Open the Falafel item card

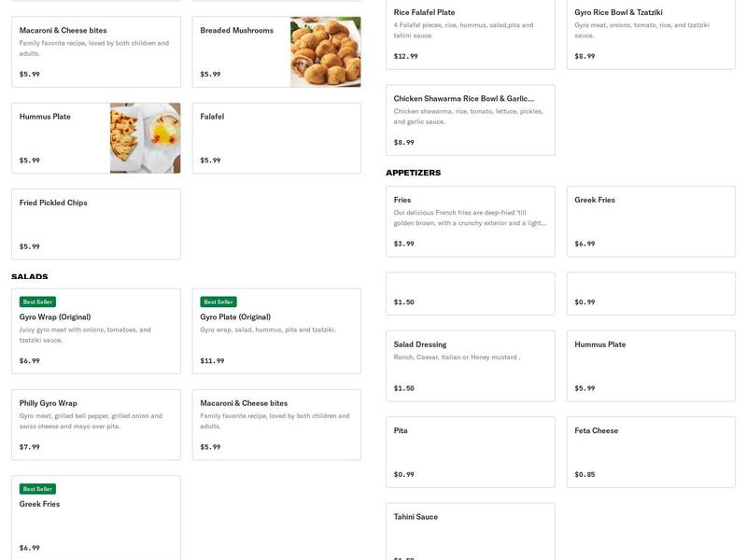(275, 135)
